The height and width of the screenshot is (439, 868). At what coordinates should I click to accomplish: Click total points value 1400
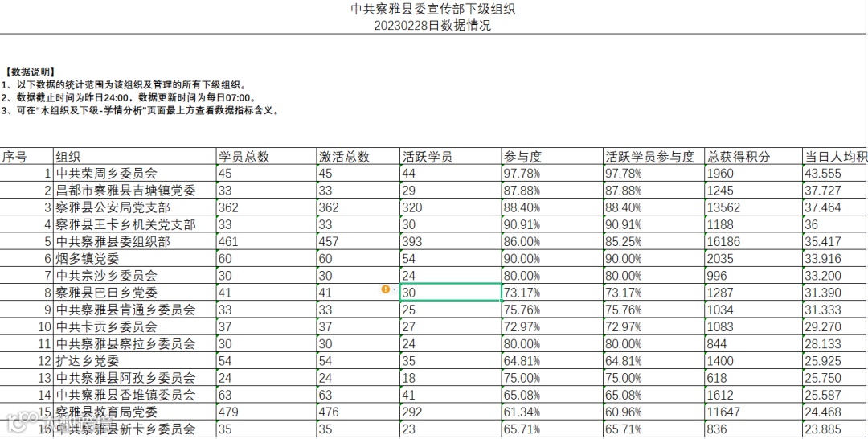(x=753, y=361)
